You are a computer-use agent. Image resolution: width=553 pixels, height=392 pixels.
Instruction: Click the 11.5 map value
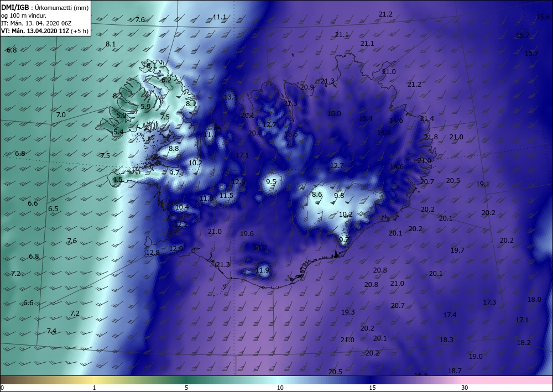click(x=226, y=195)
